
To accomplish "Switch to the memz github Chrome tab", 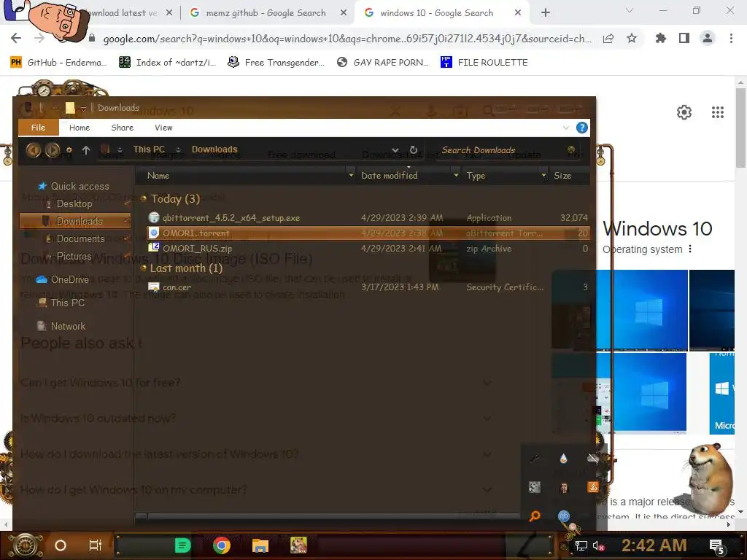I will (266, 13).
